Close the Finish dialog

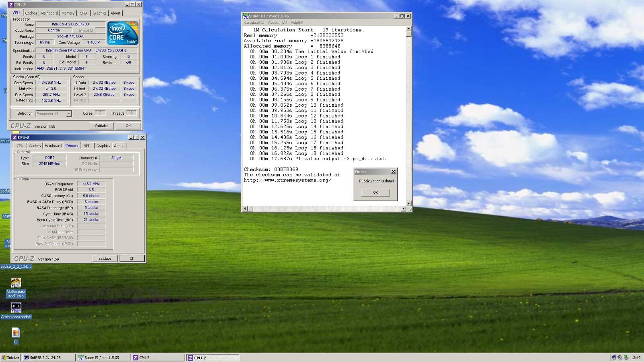(393, 172)
